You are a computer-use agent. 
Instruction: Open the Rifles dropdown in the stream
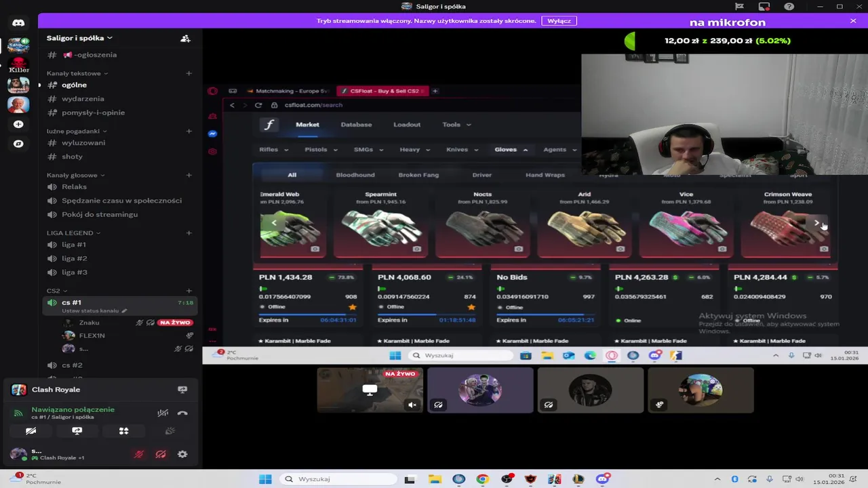(273, 150)
